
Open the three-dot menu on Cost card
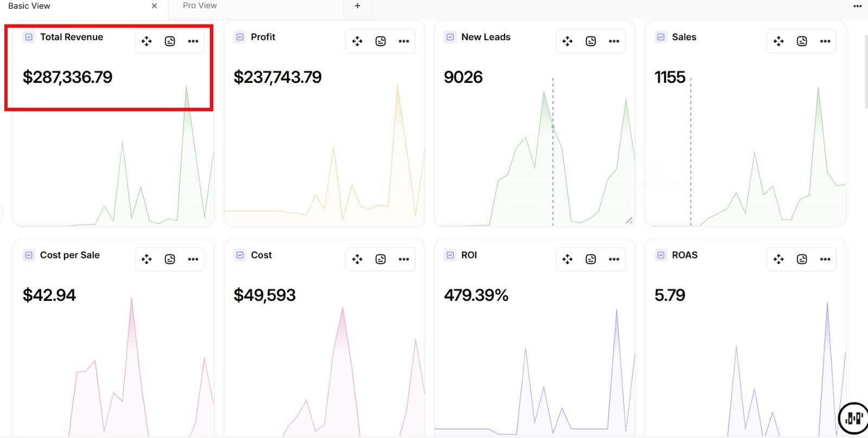(404, 259)
